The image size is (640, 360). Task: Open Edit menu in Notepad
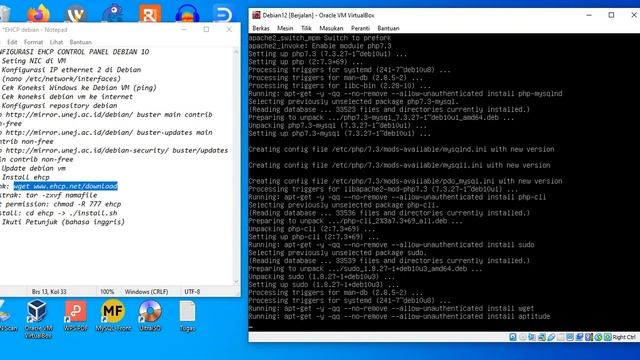point(12,42)
